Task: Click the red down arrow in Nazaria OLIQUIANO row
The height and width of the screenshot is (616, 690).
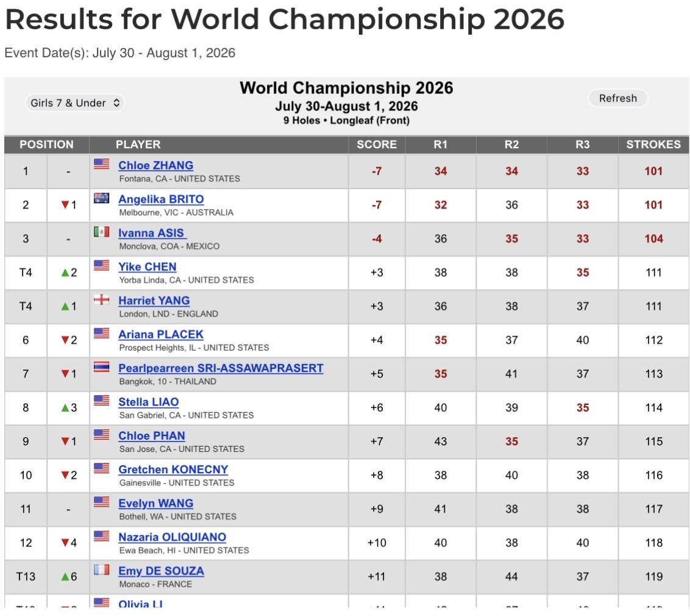Action: pyautogui.click(x=65, y=543)
